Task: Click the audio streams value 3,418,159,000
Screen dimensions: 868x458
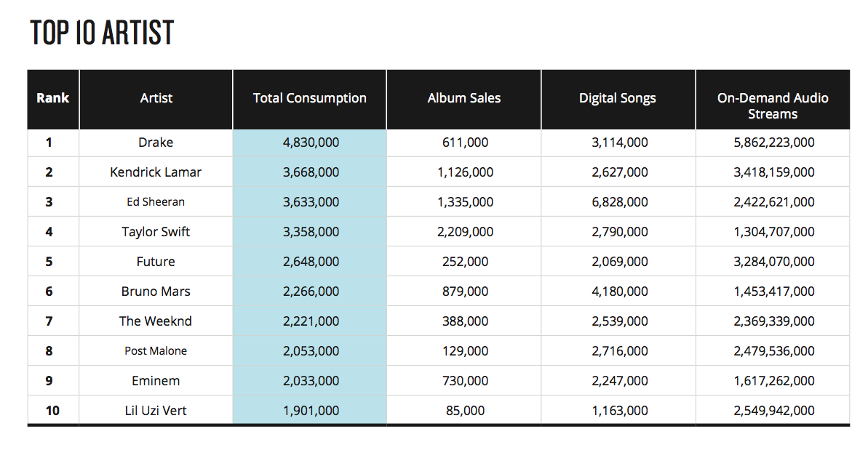Action: click(774, 172)
